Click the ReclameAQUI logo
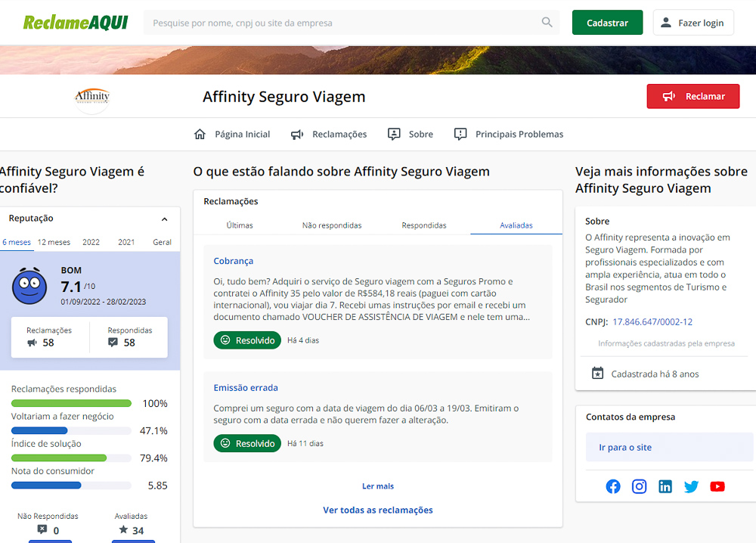This screenshot has width=756, height=543. (x=76, y=23)
